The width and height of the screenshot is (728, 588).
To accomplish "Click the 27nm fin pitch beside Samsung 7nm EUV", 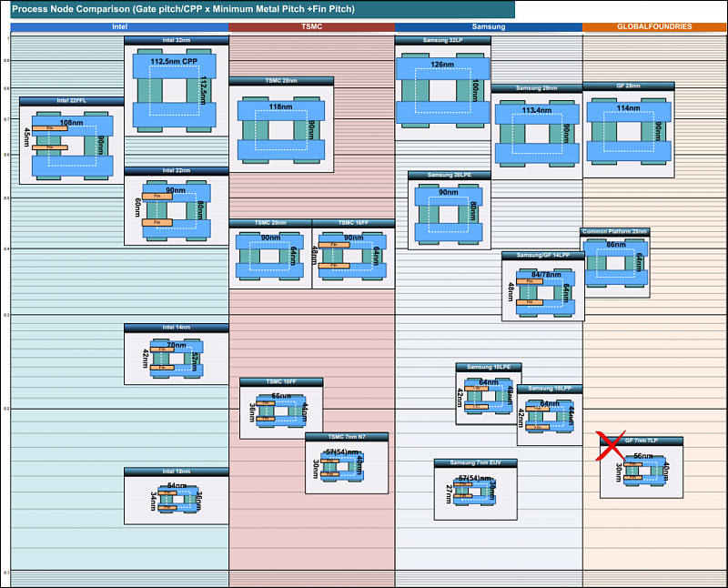I will click(449, 494).
